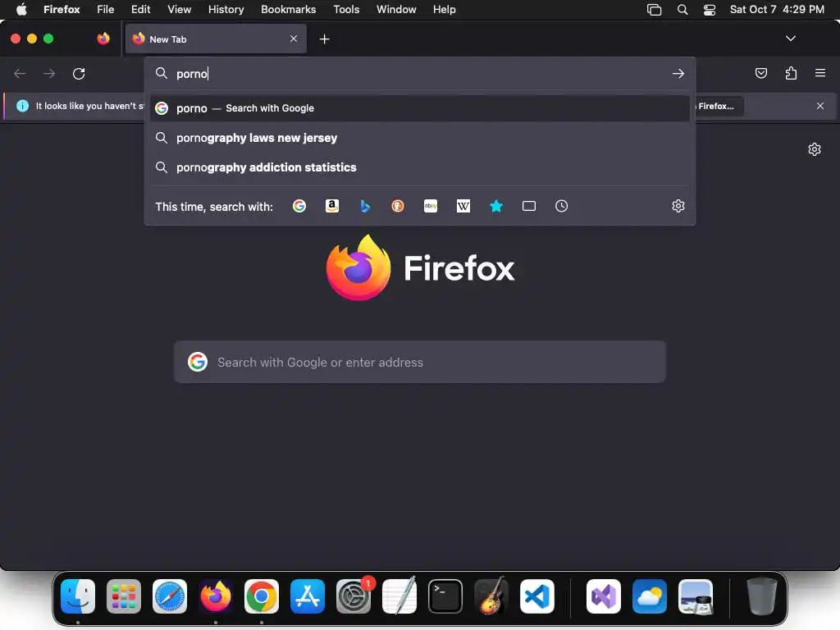The image size is (840, 630).
Task: Open the History menu
Action: (226, 9)
